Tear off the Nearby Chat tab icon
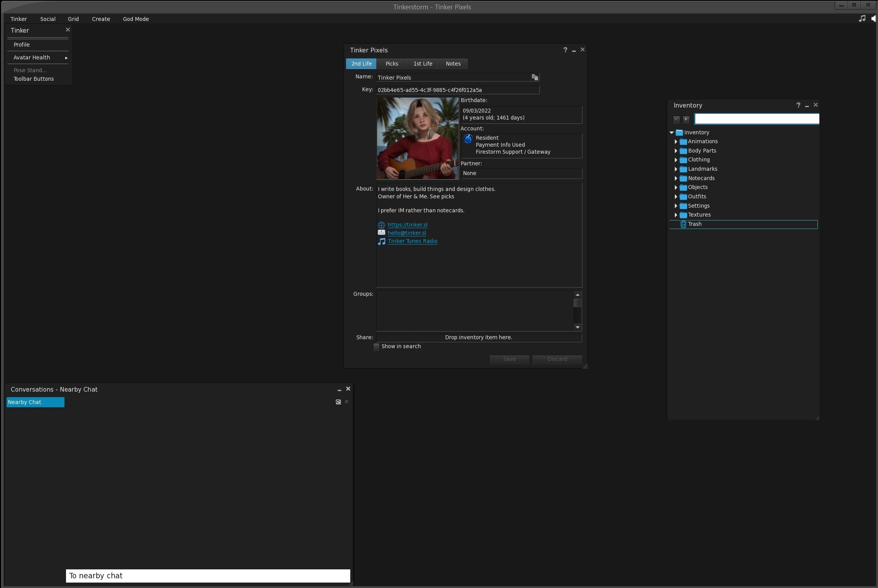This screenshot has width=878, height=588. pos(338,402)
